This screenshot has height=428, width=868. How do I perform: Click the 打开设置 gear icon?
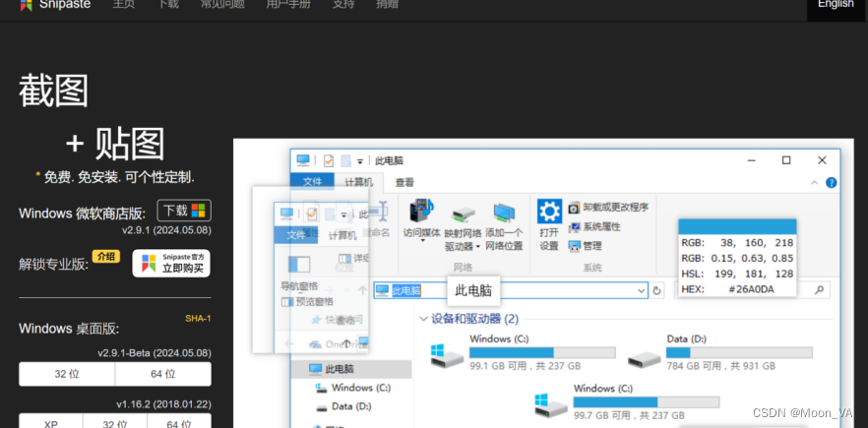point(549,211)
